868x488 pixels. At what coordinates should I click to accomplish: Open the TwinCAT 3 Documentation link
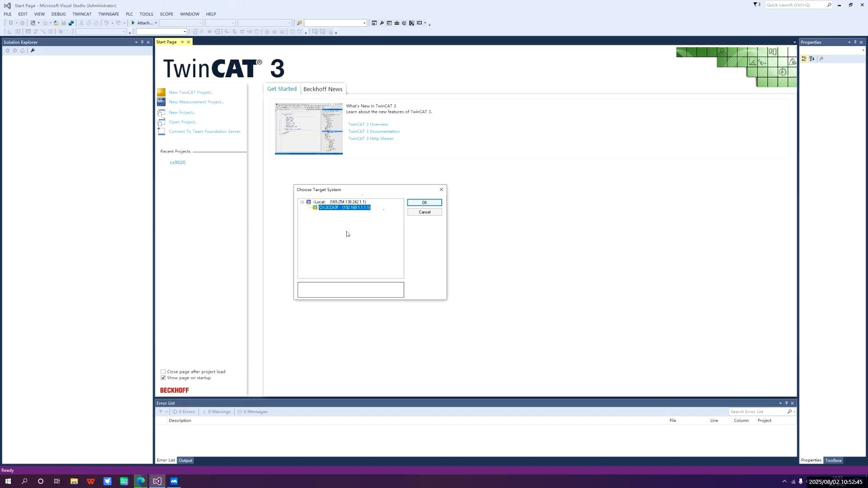[374, 131]
